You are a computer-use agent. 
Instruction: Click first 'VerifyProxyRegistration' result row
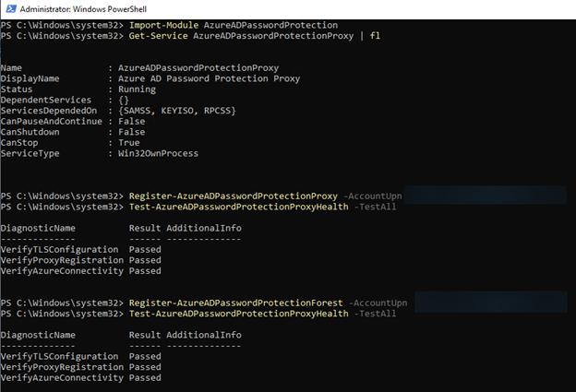(x=81, y=260)
